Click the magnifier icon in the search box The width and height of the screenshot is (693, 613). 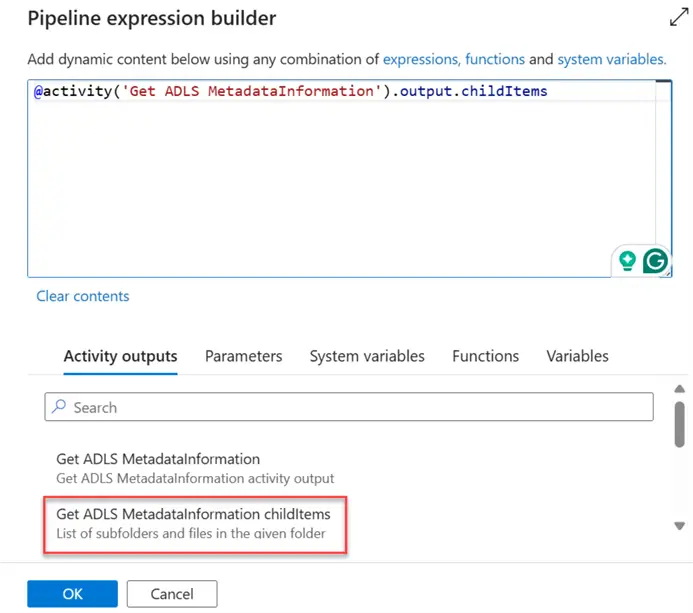[x=59, y=407]
